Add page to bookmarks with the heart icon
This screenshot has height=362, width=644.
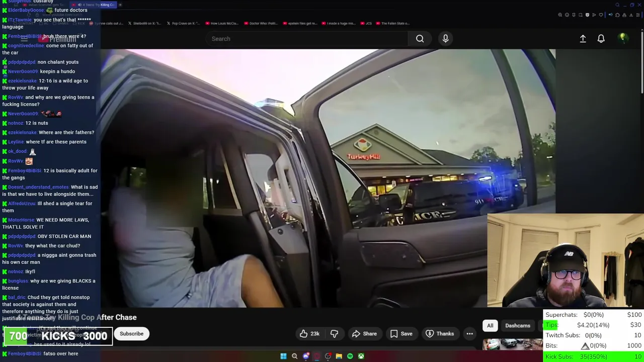(601, 15)
